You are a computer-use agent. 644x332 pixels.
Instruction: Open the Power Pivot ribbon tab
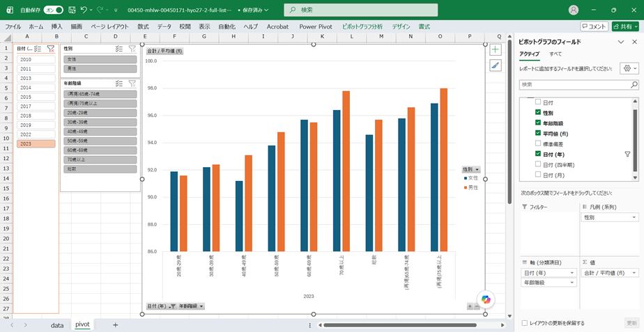(x=316, y=26)
